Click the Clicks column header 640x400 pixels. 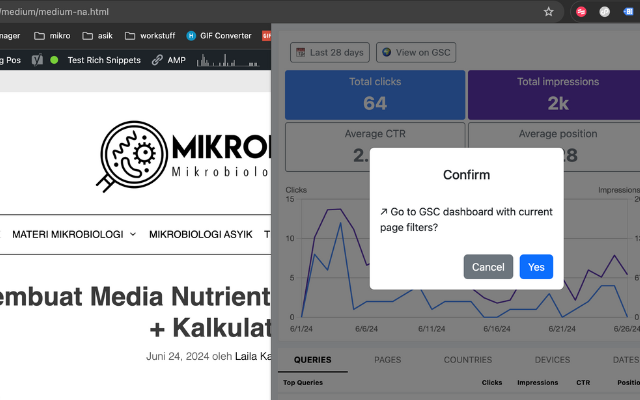tap(492, 382)
